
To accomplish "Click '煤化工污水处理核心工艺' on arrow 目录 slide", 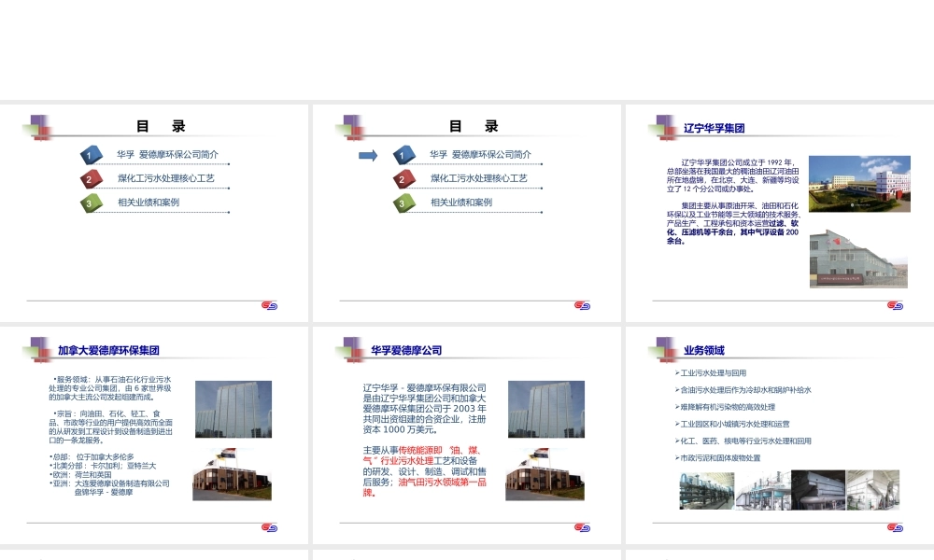I will click(479, 178).
